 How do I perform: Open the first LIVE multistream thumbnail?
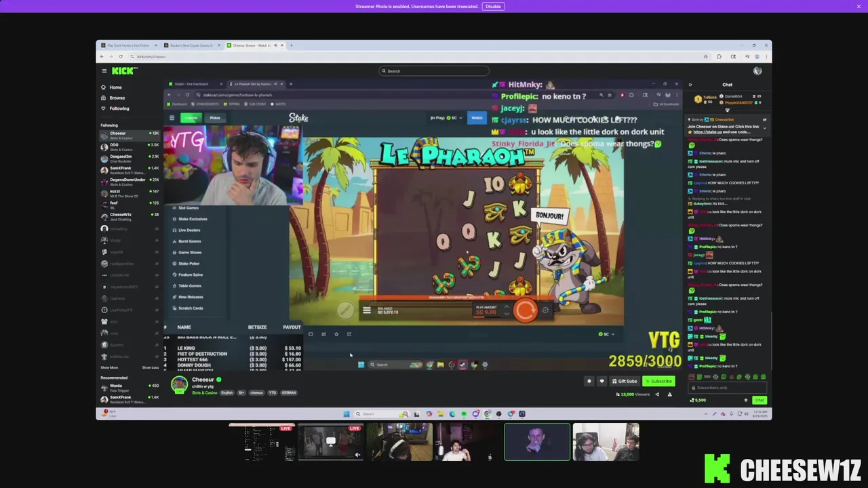click(262, 442)
